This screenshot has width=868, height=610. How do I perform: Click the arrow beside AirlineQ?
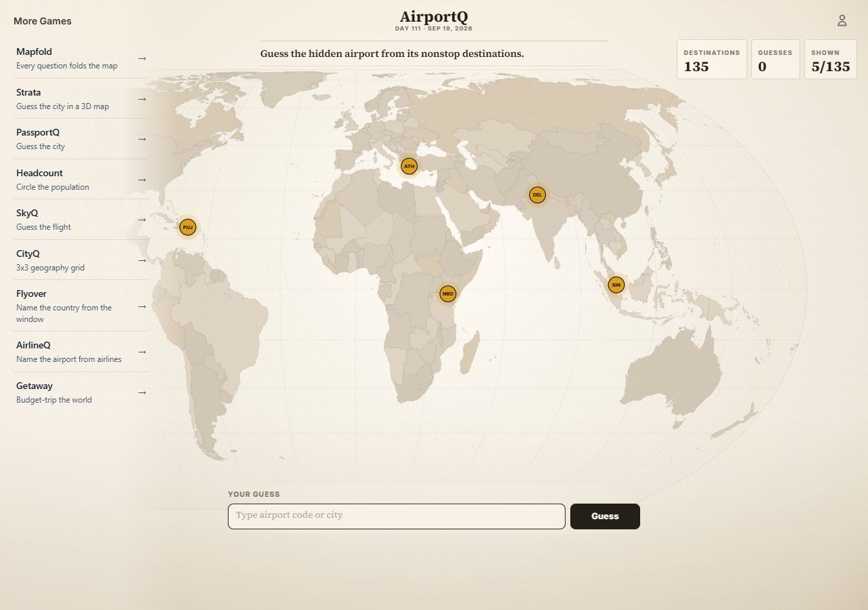[x=142, y=352]
